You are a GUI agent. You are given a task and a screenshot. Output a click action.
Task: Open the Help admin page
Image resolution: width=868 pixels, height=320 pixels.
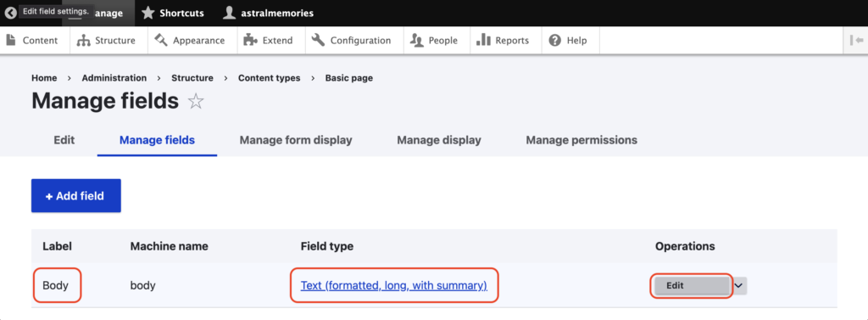click(570, 41)
